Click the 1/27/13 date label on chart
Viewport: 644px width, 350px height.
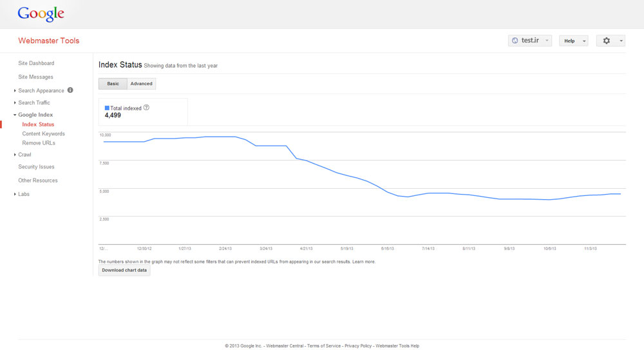click(185, 248)
